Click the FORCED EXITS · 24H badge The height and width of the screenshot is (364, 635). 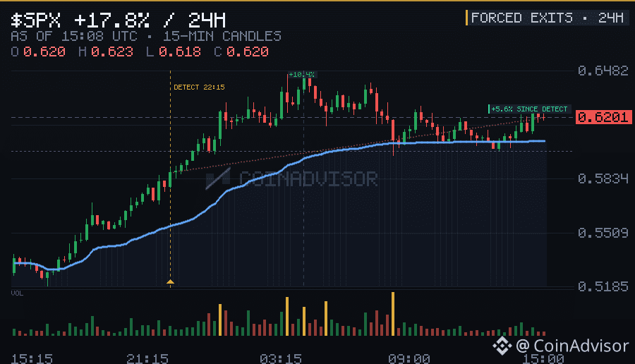click(x=547, y=18)
